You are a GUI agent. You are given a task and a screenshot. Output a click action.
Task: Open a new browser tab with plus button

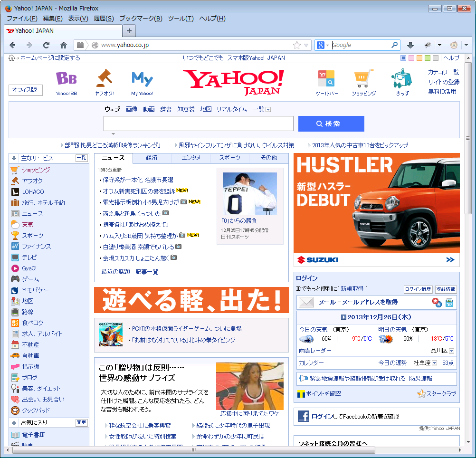point(129,31)
